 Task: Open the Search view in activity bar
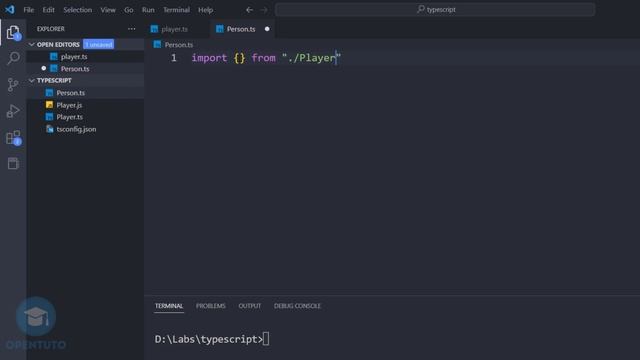[x=13, y=58]
